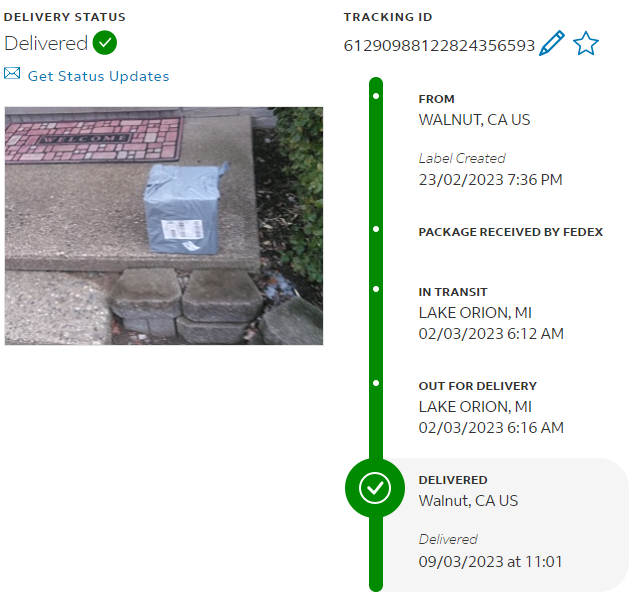Click the delivered date 09/03/2023 at 11:01
The image size is (636, 605).
[x=490, y=562]
